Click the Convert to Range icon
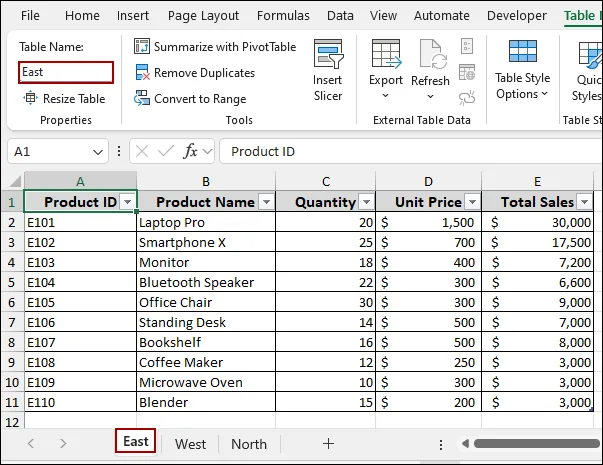This screenshot has width=603, height=465. tap(142, 98)
